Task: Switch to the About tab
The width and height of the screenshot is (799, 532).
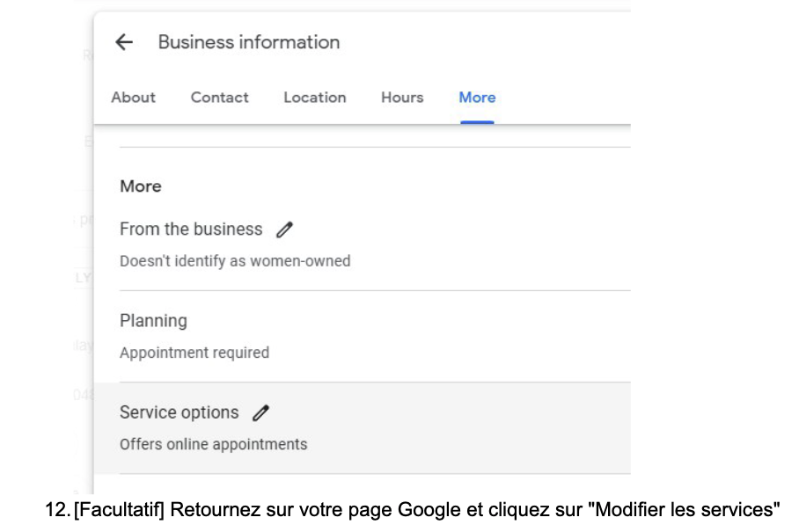Action: point(134,98)
